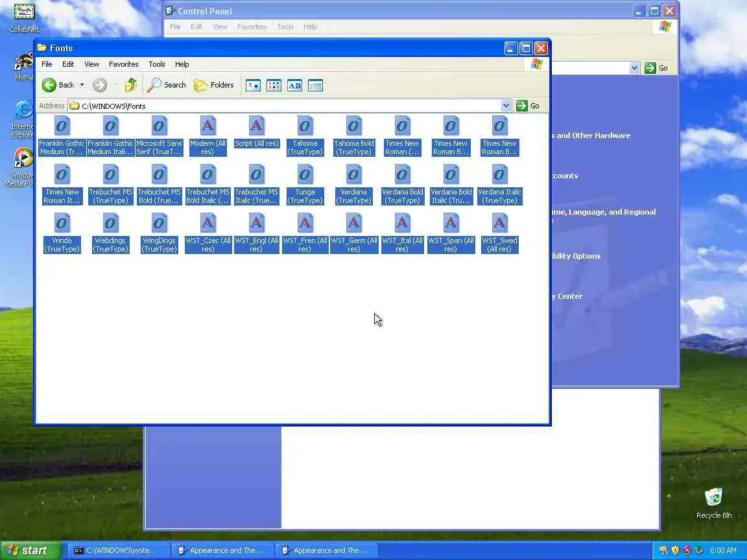Open the File menu in Fonts
Viewport: 747px width, 560px height.
47,64
